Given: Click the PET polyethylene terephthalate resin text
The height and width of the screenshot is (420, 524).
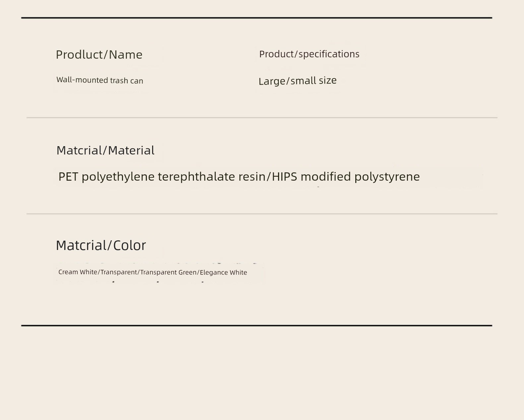Looking at the screenshot, I should click(162, 177).
